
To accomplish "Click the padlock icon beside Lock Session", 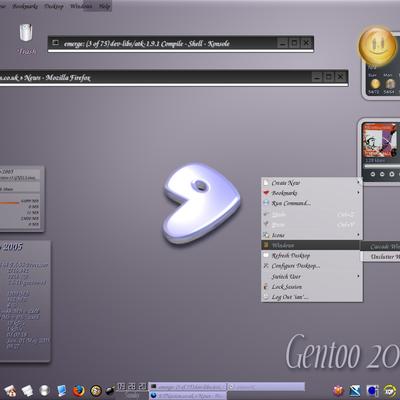I will point(266,286).
